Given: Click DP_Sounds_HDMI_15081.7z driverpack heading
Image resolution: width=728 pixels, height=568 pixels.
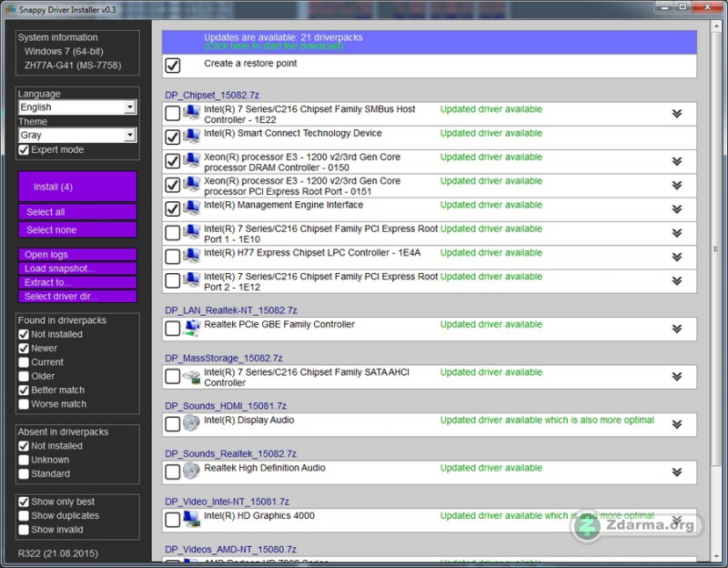Looking at the screenshot, I should (226, 406).
